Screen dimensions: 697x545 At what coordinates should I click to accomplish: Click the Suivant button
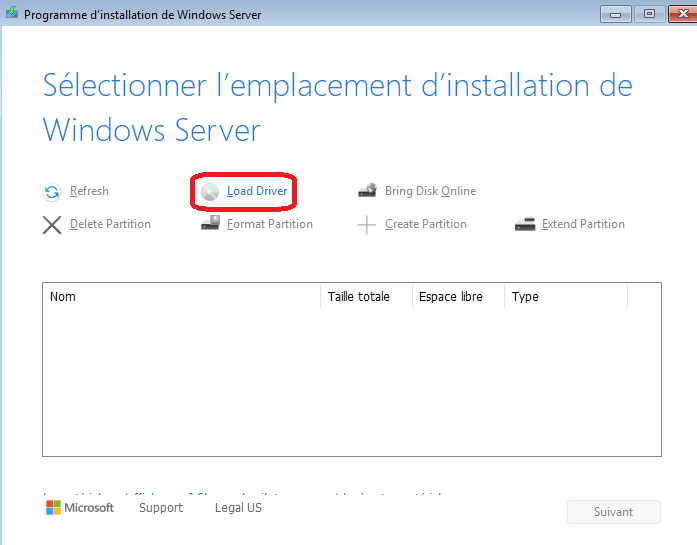click(613, 512)
